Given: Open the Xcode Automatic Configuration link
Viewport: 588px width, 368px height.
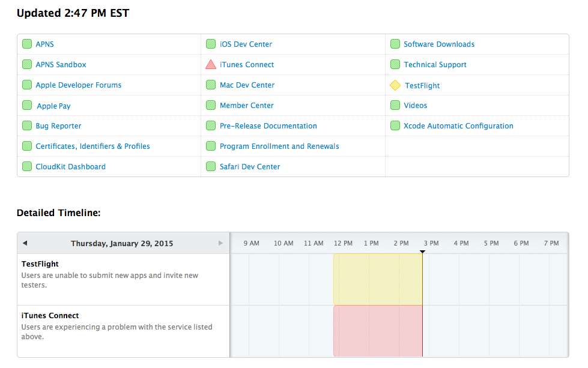Looking at the screenshot, I should click(458, 126).
